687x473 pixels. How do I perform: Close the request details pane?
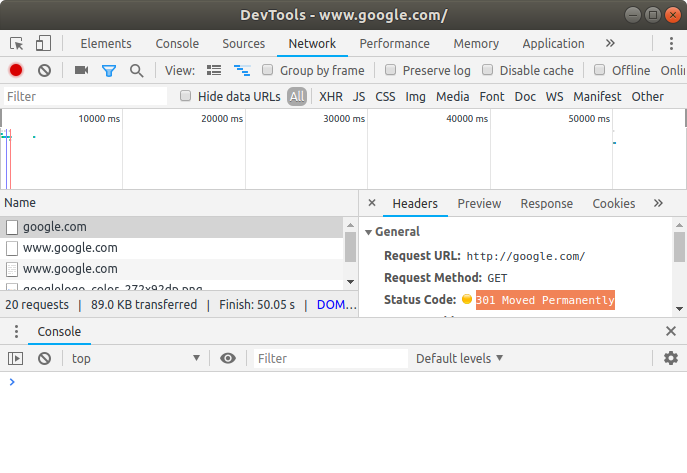click(x=372, y=203)
